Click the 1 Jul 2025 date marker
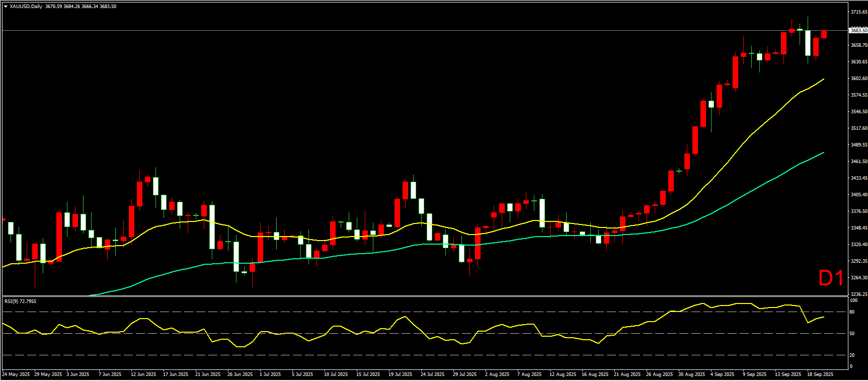 [x=271, y=374]
